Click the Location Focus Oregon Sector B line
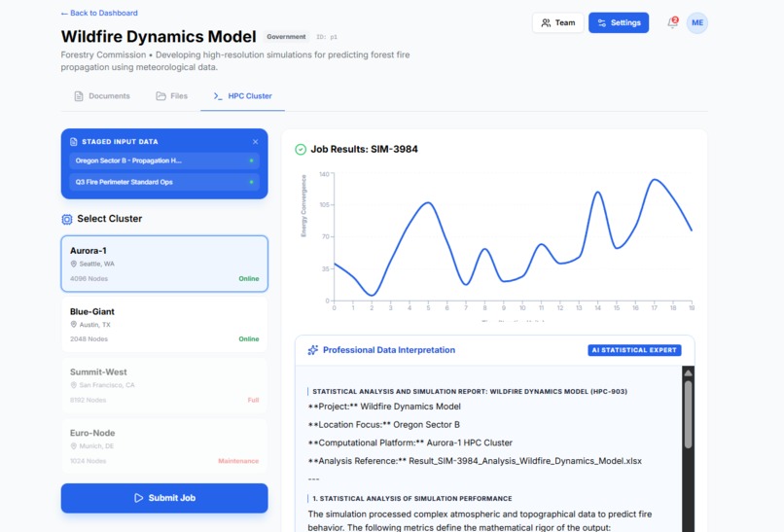This screenshot has height=532, width=784. click(384, 425)
